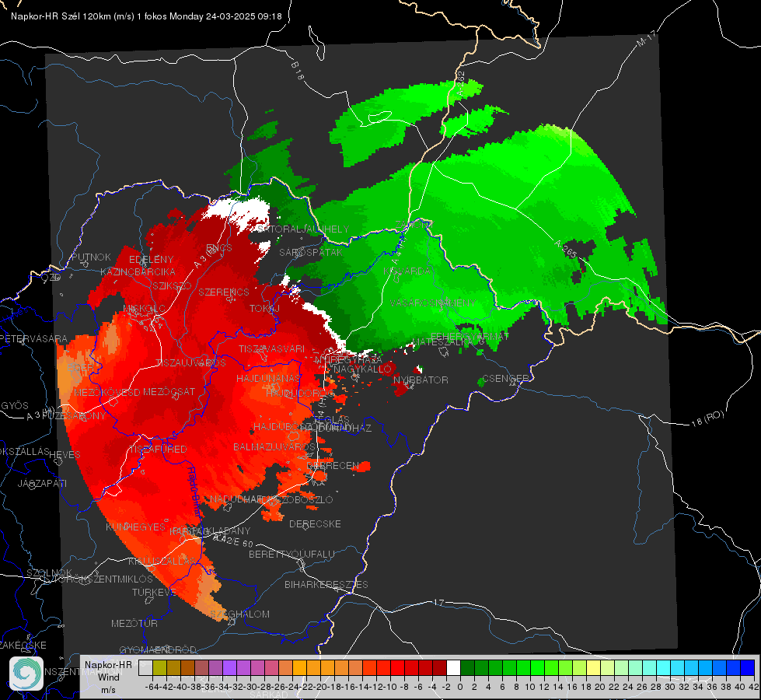Click the A-265 road label
The width and height of the screenshot is (761, 700).
tap(565, 249)
